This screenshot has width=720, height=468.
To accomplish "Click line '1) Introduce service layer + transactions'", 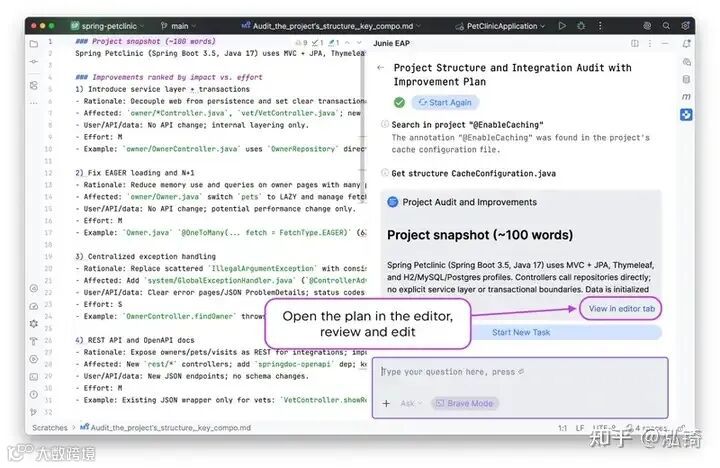I will click(163, 89).
